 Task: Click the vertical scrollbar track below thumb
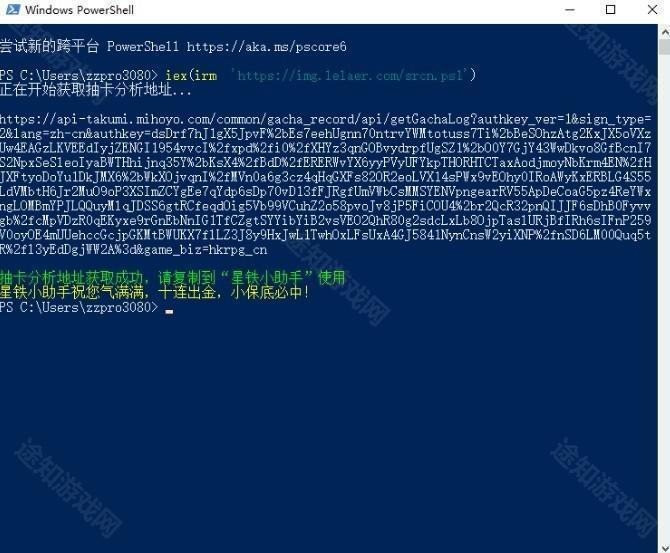(664, 299)
